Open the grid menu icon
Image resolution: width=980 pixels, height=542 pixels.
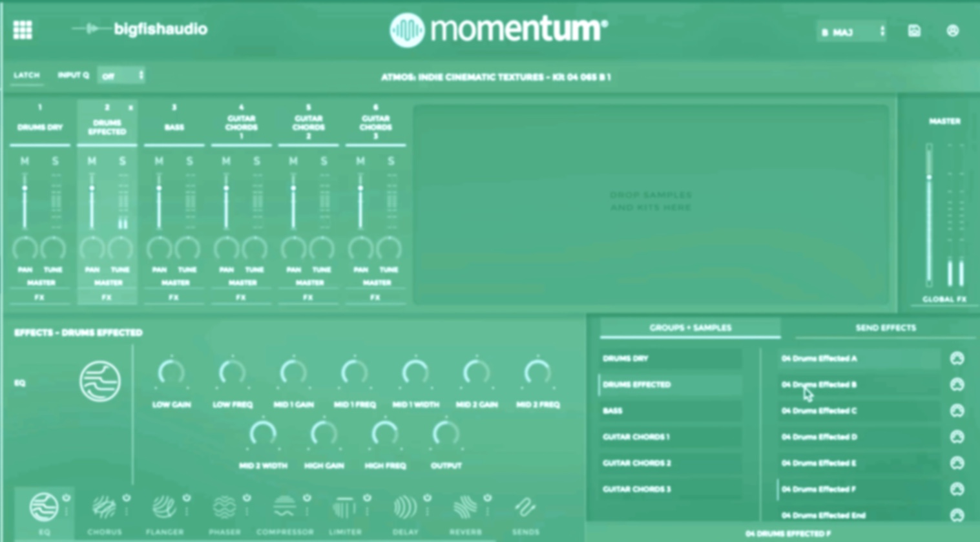pos(23,30)
